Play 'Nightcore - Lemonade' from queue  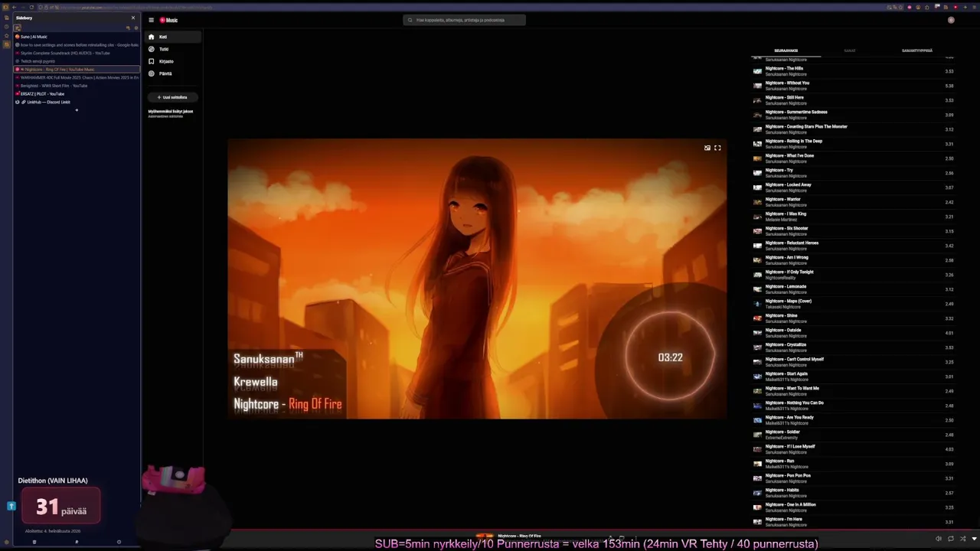coord(854,289)
